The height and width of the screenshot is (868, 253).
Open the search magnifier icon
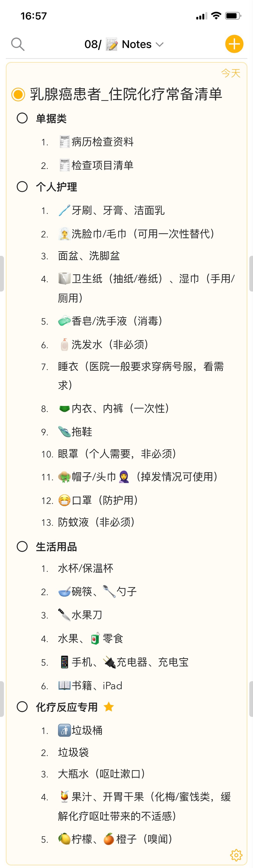[18, 44]
